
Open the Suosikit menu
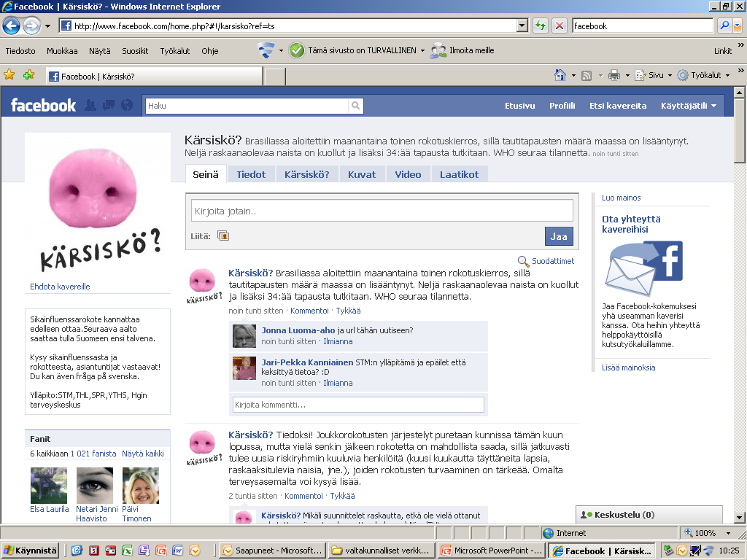135,51
